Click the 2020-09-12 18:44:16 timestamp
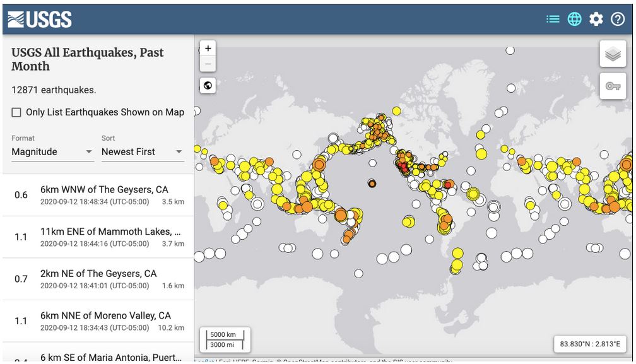The width and height of the screenshot is (636, 364). pyautogui.click(x=95, y=244)
